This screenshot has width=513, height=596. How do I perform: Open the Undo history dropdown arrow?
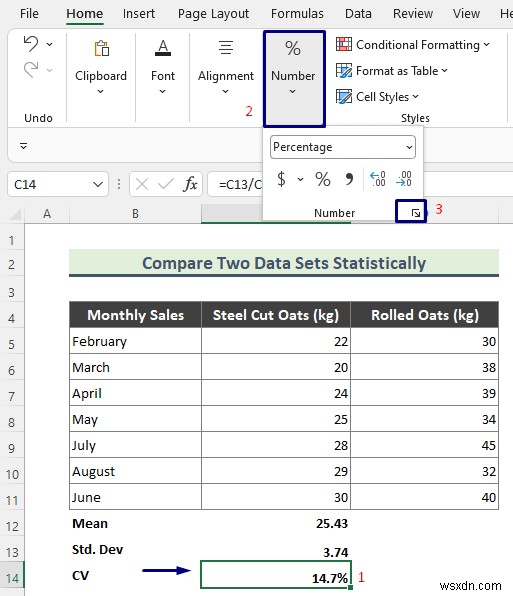[x=50, y=44]
